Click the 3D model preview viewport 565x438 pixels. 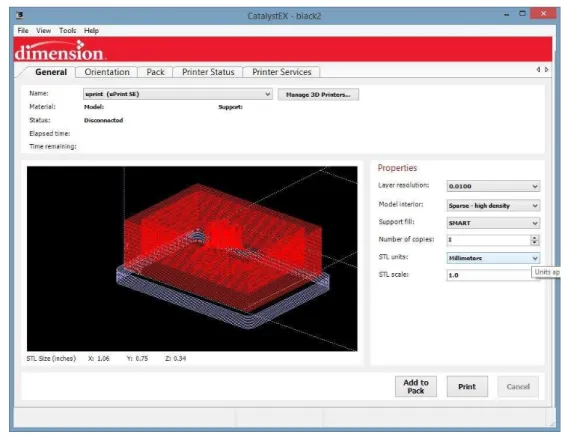click(192, 258)
